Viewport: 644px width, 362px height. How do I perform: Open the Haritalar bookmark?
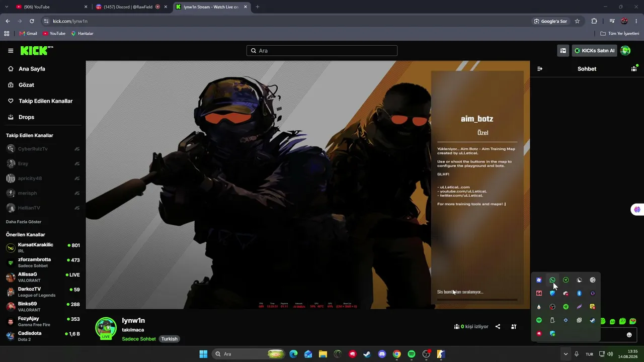click(82, 34)
